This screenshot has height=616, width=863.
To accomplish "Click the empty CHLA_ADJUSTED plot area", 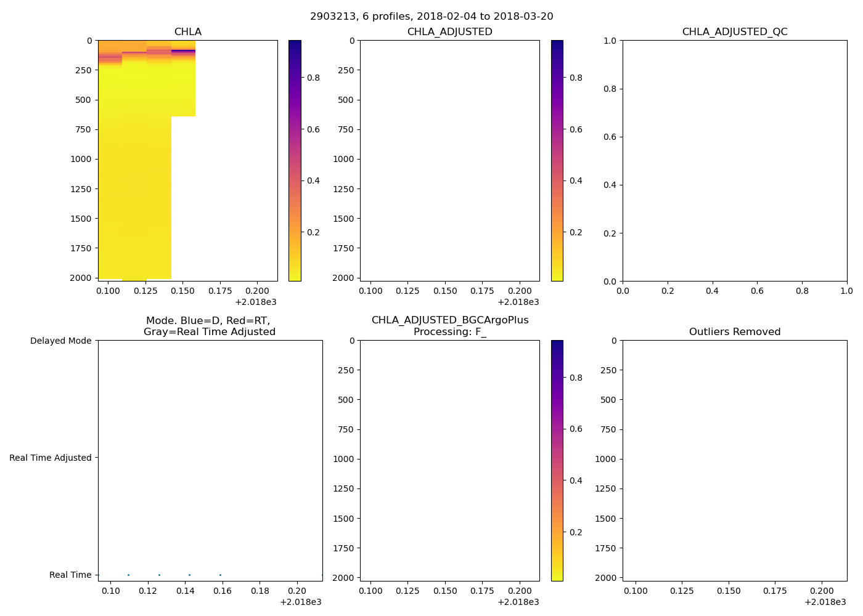I will pos(449,160).
